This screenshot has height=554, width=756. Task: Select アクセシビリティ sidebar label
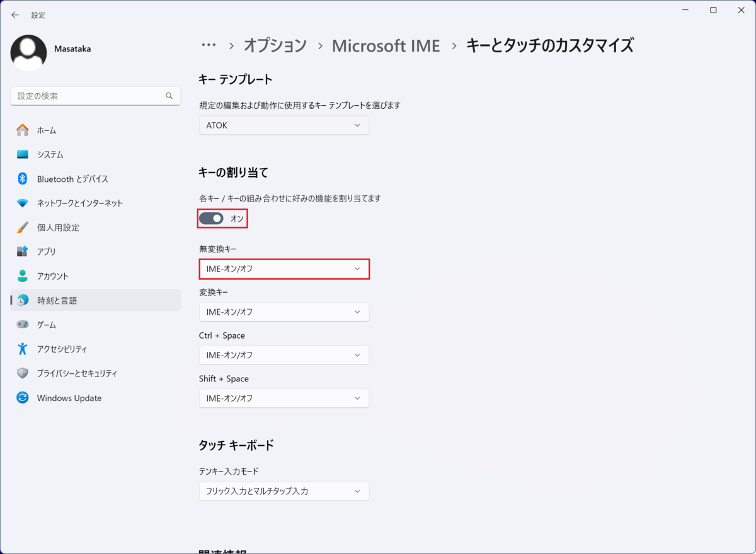(x=62, y=349)
